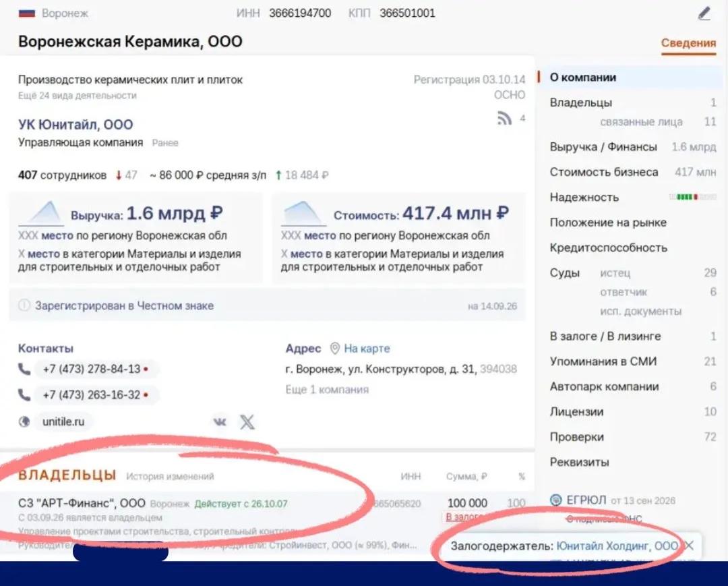Open the X (Twitter) icon
Screen dimensions: 728x586
[247, 421]
